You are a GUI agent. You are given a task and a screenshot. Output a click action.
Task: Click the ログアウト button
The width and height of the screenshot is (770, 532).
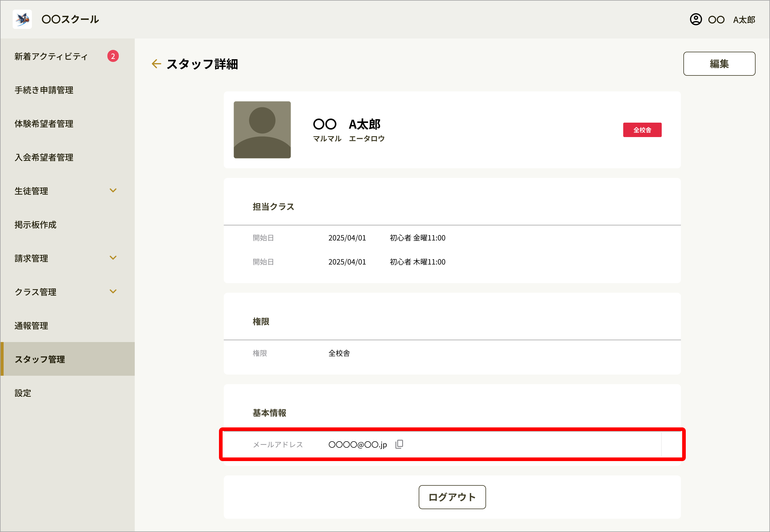click(x=452, y=497)
